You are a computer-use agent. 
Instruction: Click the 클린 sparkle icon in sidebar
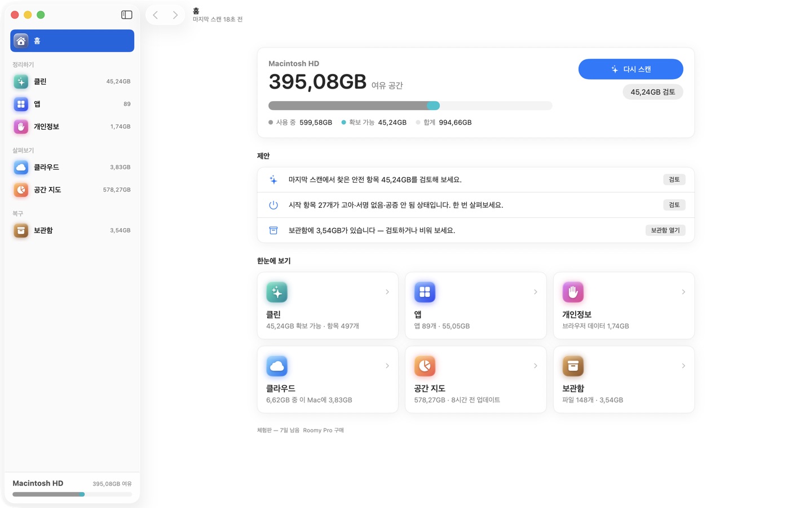pyautogui.click(x=21, y=81)
